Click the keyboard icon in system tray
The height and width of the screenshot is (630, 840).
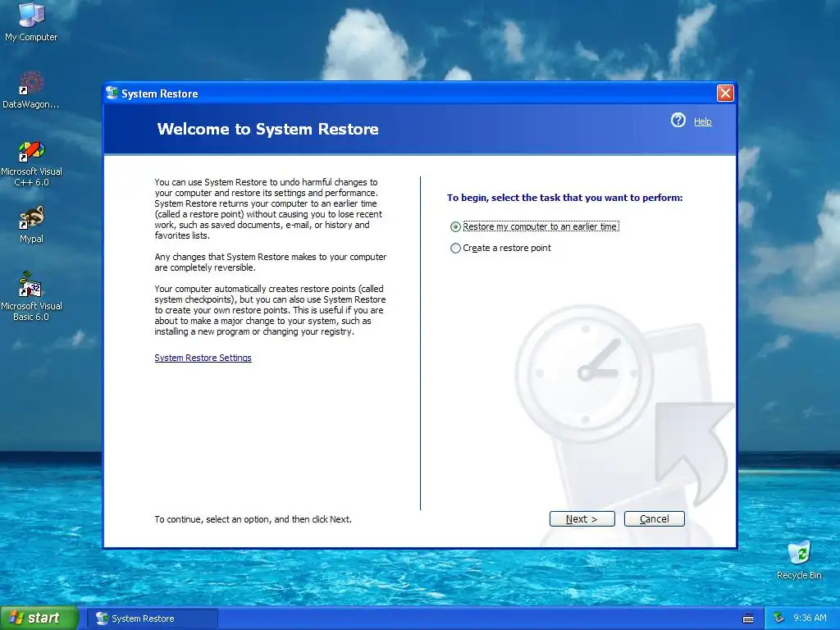pyautogui.click(x=748, y=619)
